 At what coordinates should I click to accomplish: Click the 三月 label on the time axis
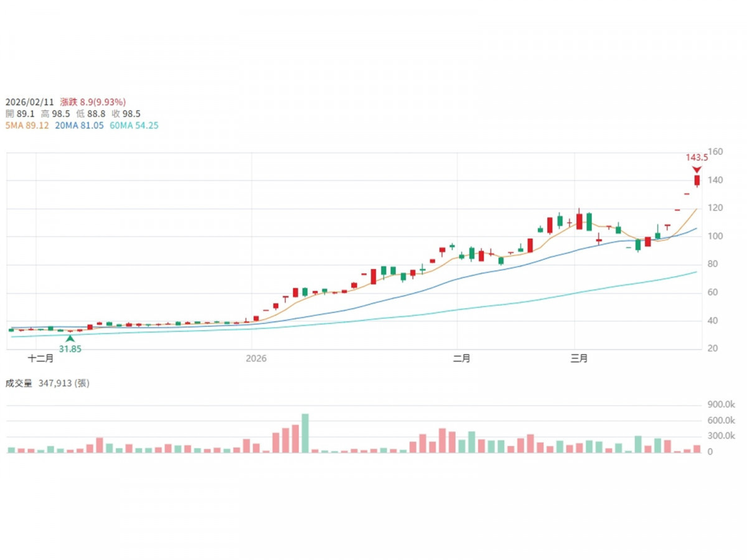[x=580, y=358]
